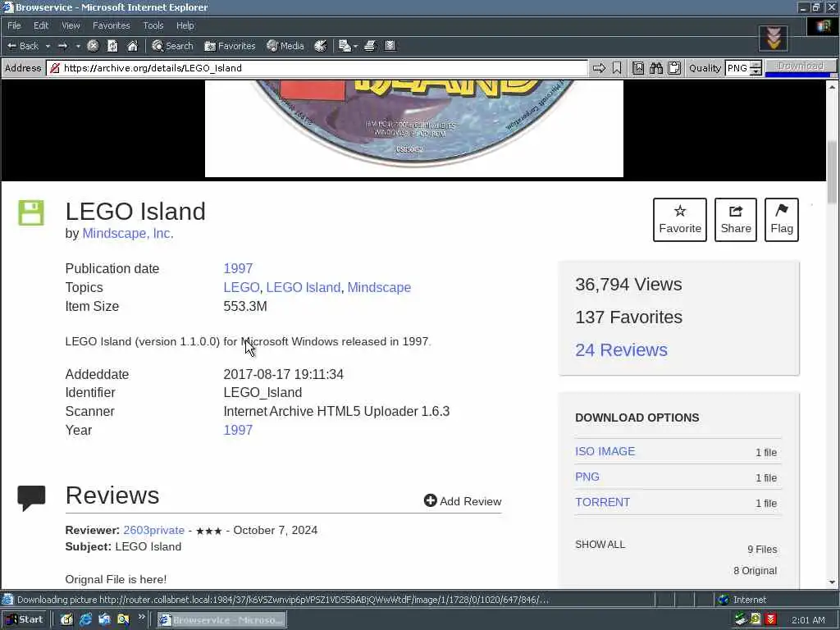Open the Search toolbar button
The width and height of the screenshot is (840, 630).
[172, 46]
